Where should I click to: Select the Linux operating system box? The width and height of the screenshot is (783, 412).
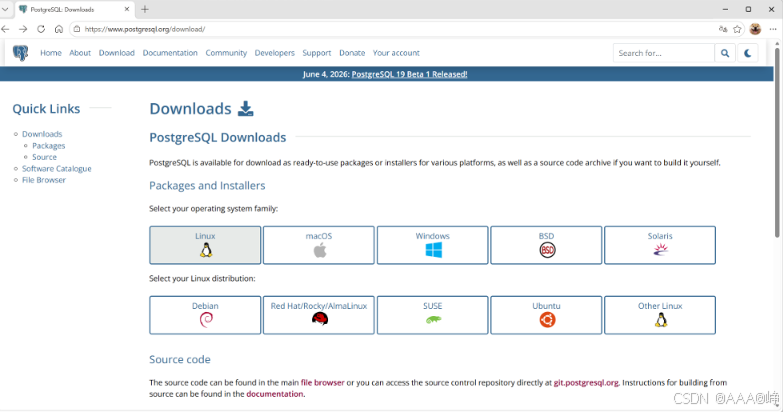coord(205,245)
